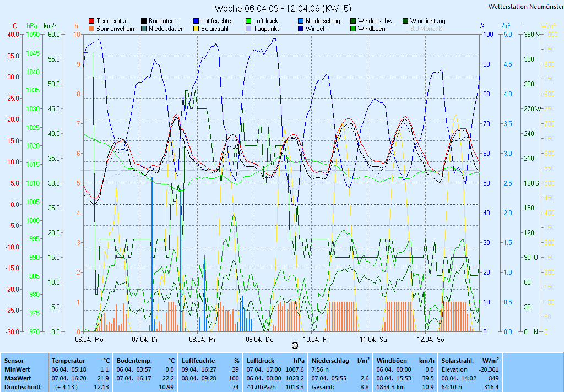Toggle the 8.0 Monat-Ø checkbox
The width and height of the screenshot is (564, 392).
[406, 29]
